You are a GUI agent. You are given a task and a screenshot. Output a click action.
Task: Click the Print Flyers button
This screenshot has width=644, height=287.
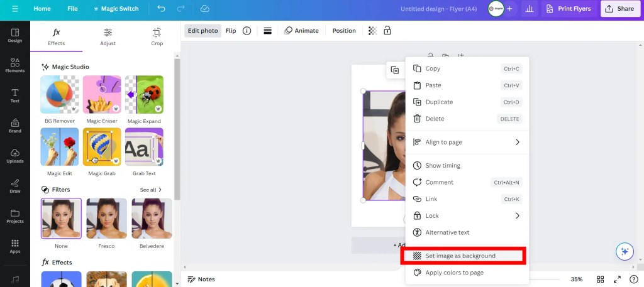click(x=569, y=9)
